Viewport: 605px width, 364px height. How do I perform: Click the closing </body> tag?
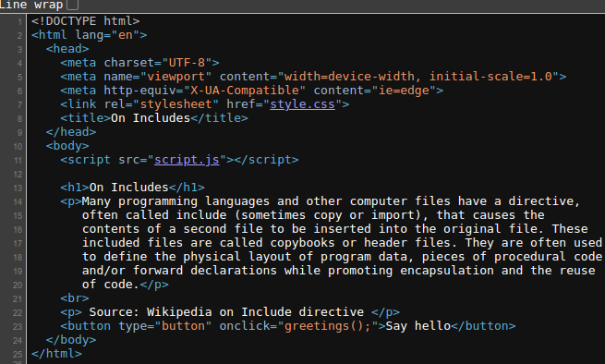click(71, 340)
